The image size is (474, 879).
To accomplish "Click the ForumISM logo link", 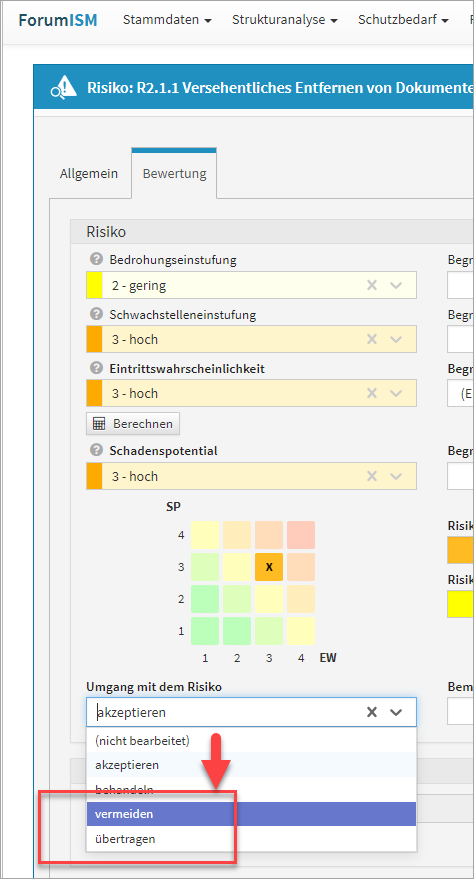I will (x=58, y=20).
